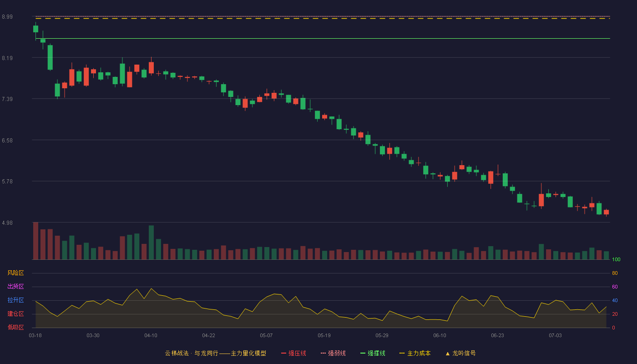Image resolution: width=637 pixels, height=364 pixels.
Task: Click the 出货区 zone label
Action: (15, 287)
